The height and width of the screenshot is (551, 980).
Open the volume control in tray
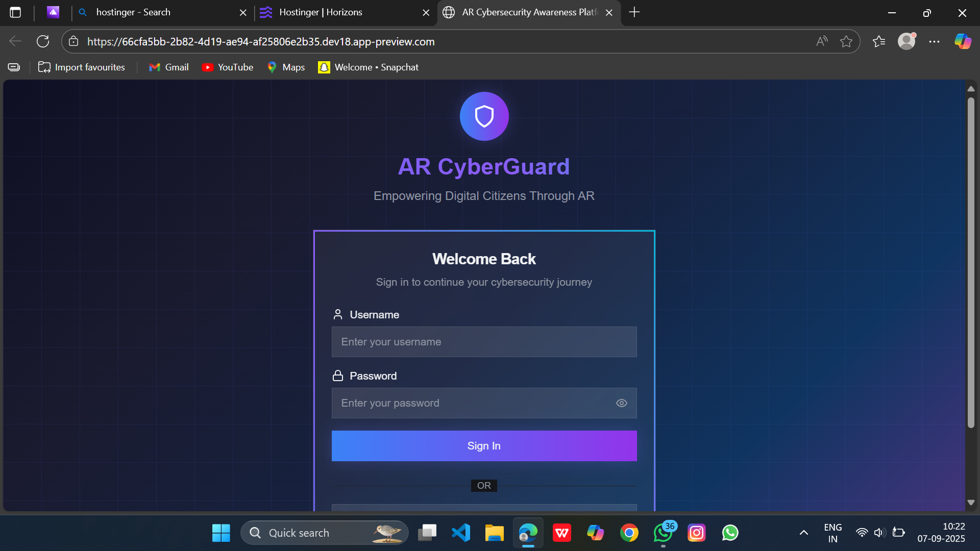click(x=879, y=533)
